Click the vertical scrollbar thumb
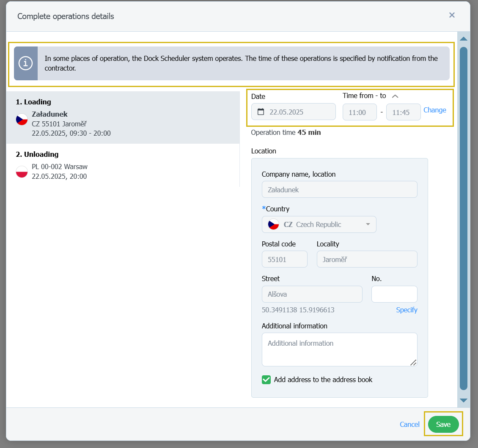This screenshot has width=478, height=448. (463, 219)
